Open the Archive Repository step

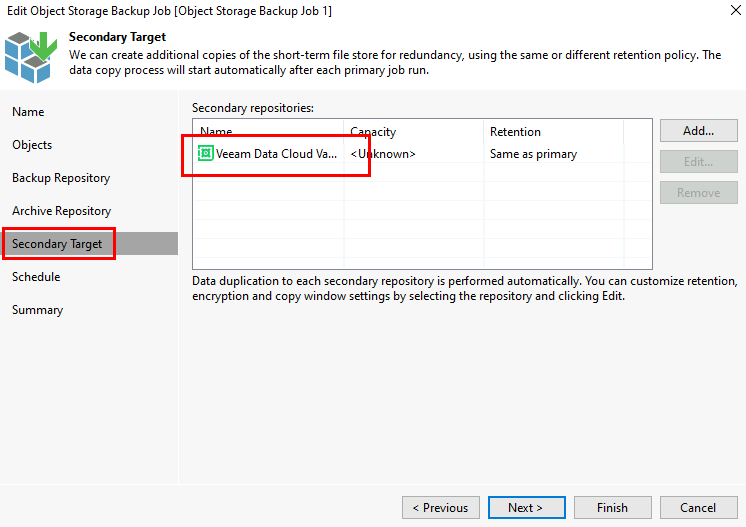61,211
